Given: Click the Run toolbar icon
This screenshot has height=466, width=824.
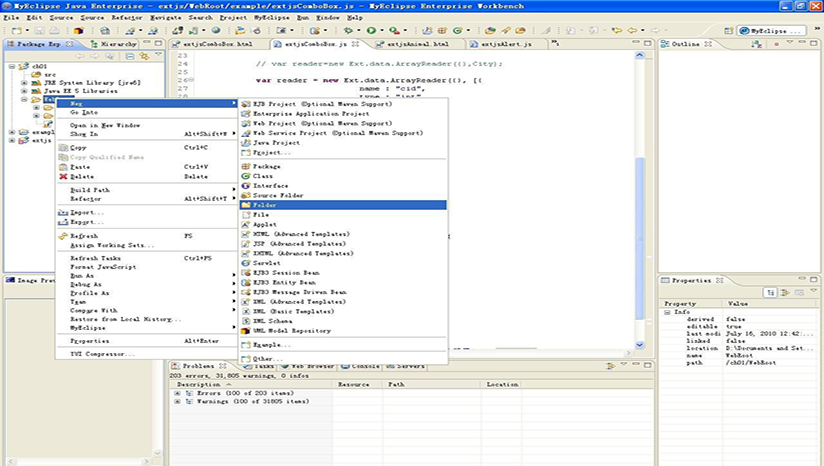Looking at the screenshot, I should pos(371,31).
